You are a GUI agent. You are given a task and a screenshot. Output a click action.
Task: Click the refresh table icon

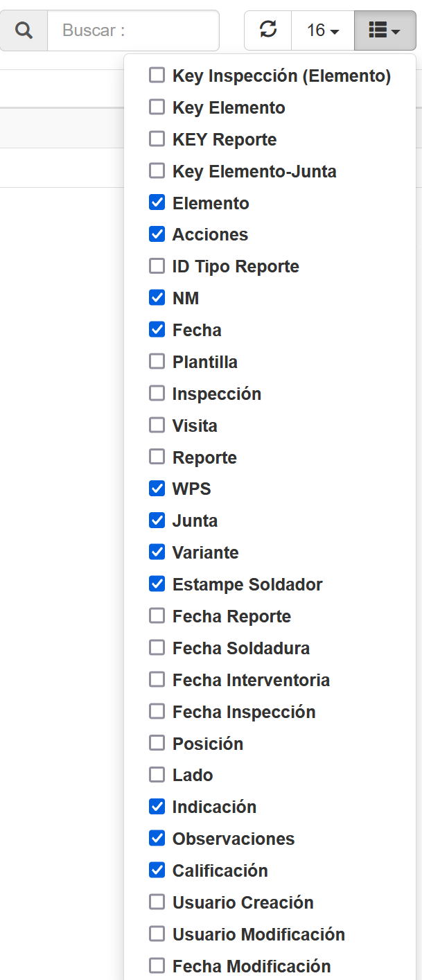coord(268,30)
